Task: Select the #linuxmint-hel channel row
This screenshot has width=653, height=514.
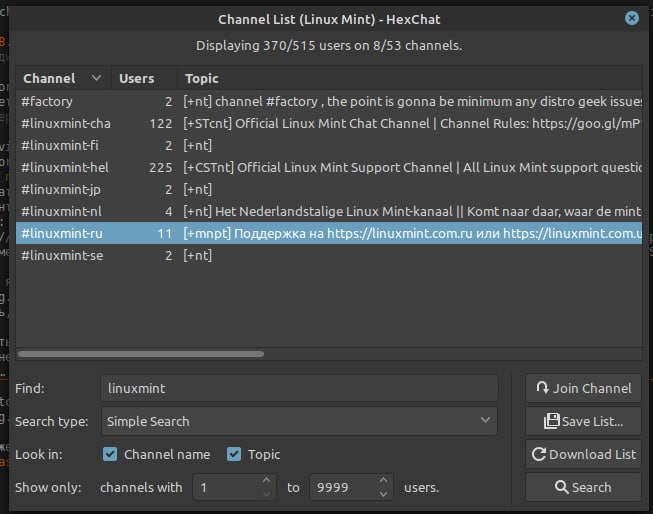Action: [x=329, y=167]
